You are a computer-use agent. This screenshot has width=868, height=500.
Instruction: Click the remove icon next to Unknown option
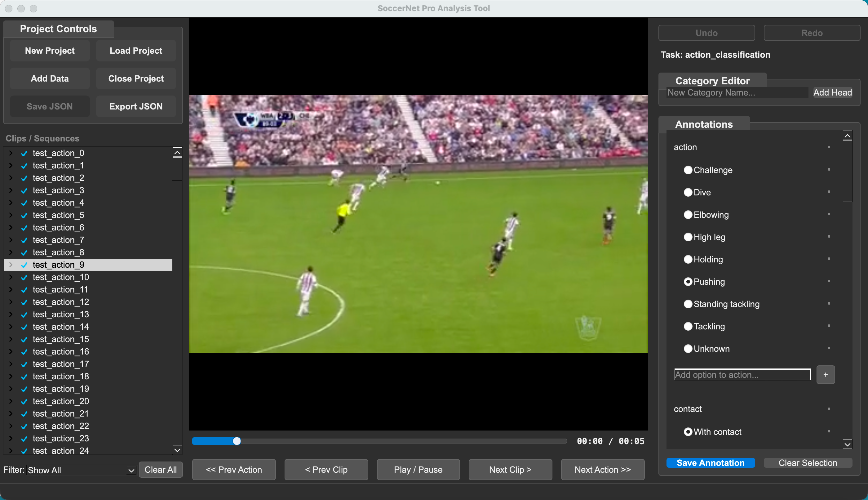coord(829,348)
